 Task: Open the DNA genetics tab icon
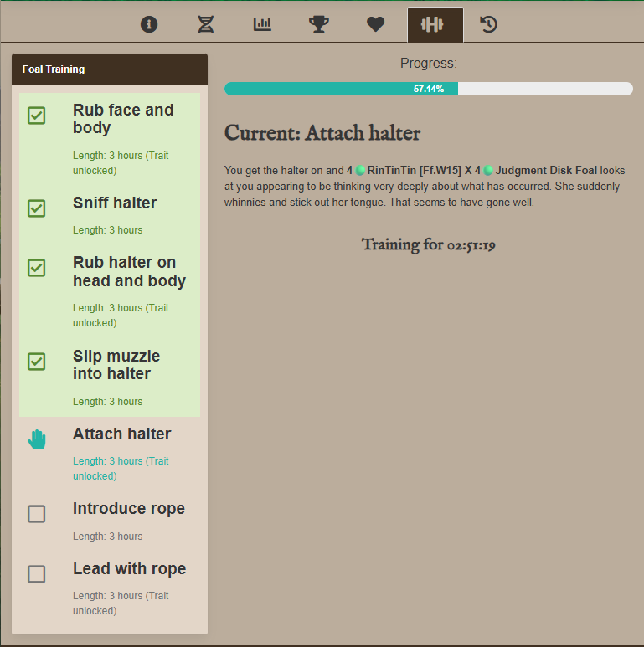tap(205, 24)
